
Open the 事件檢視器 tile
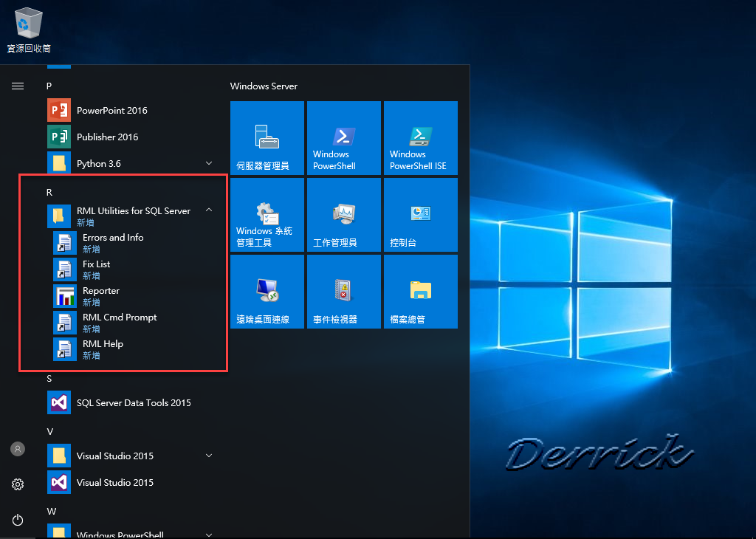[x=344, y=292]
